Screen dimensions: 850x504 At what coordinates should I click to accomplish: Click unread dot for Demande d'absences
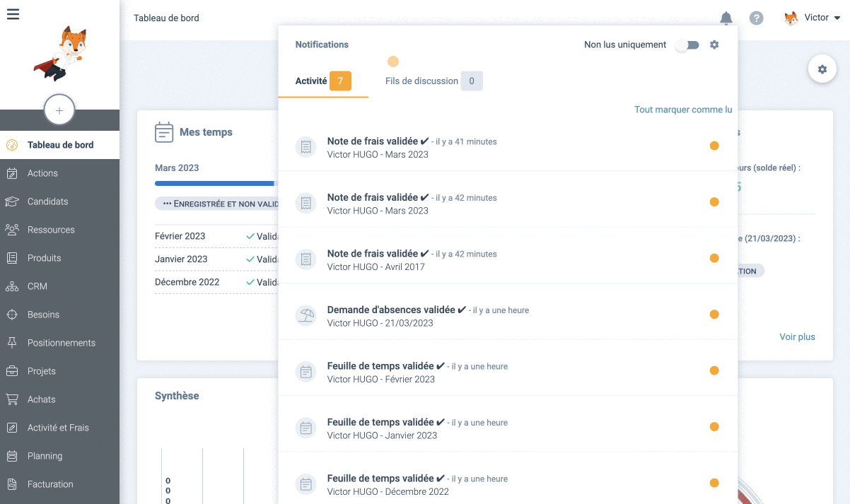(x=714, y=315)
